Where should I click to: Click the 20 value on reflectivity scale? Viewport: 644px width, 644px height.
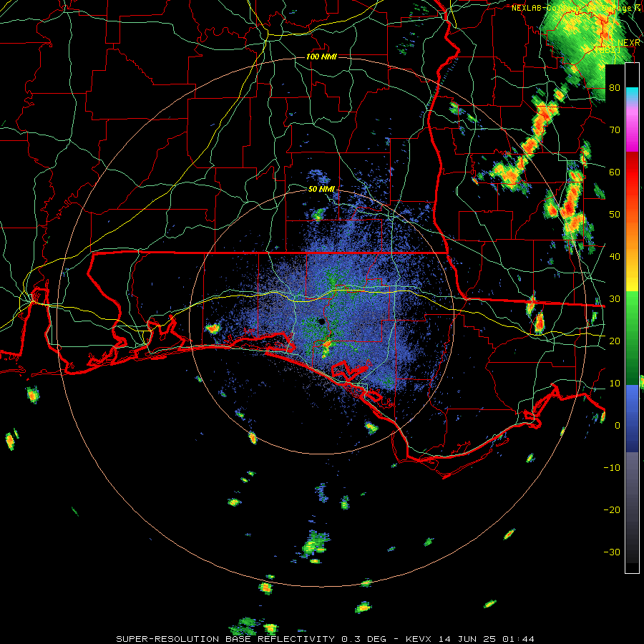click(x=615, y=341)
